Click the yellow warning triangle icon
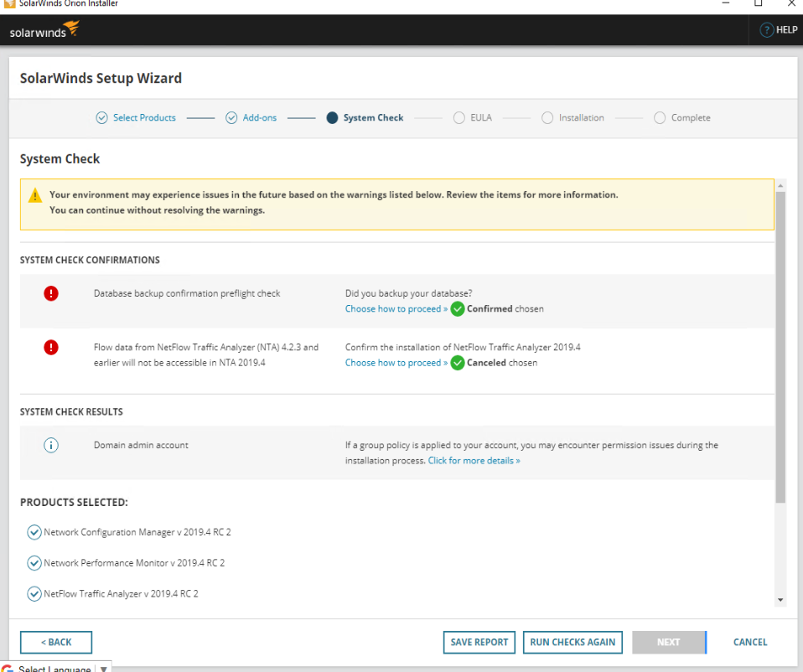 35,195
